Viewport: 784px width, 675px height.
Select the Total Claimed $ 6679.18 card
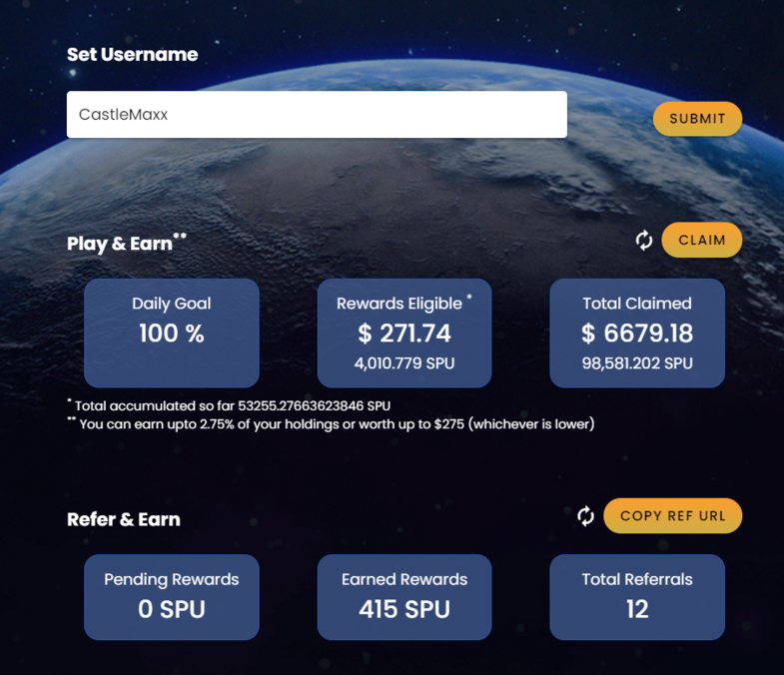pos(637,333)
